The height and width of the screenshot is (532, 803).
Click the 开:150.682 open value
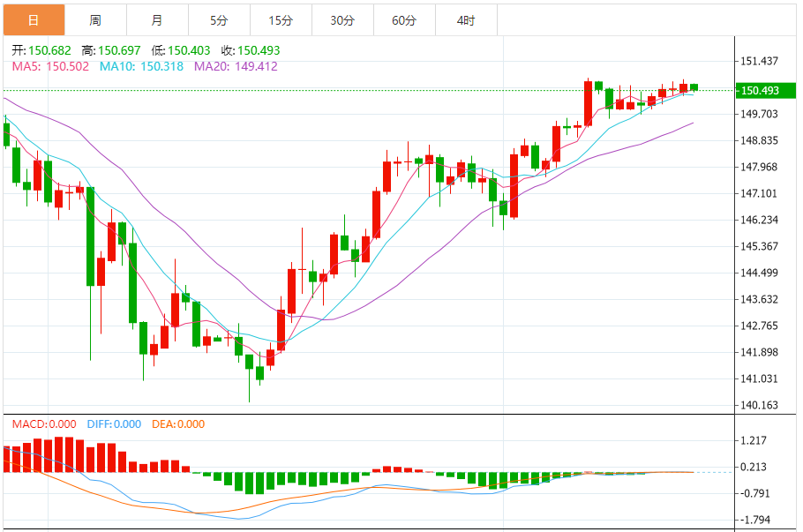click(41, 50)
